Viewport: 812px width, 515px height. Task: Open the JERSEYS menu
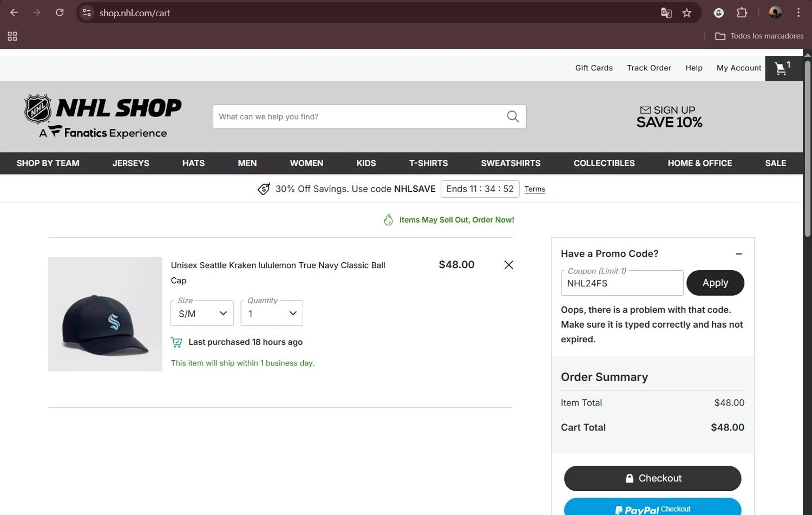point(130,163)
